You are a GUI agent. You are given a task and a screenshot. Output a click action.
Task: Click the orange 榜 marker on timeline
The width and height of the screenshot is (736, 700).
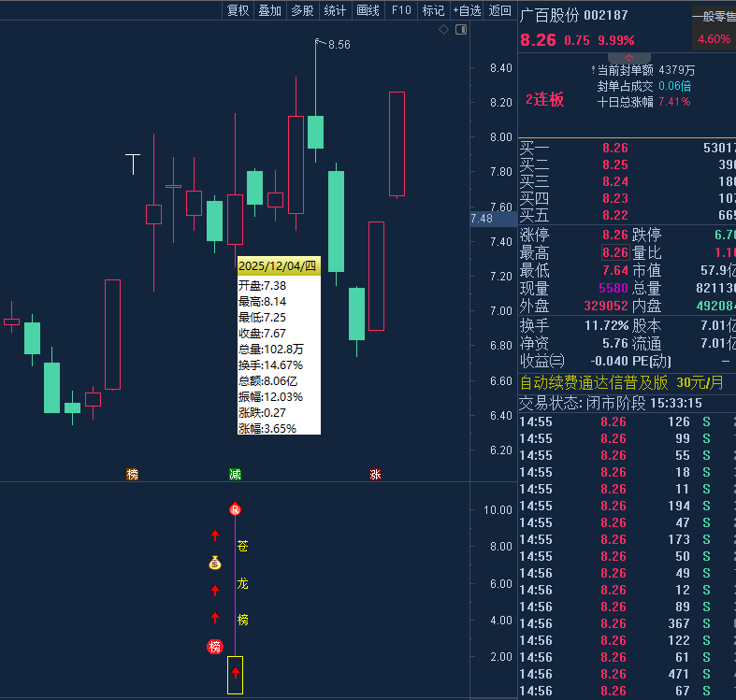coord(133,474)
